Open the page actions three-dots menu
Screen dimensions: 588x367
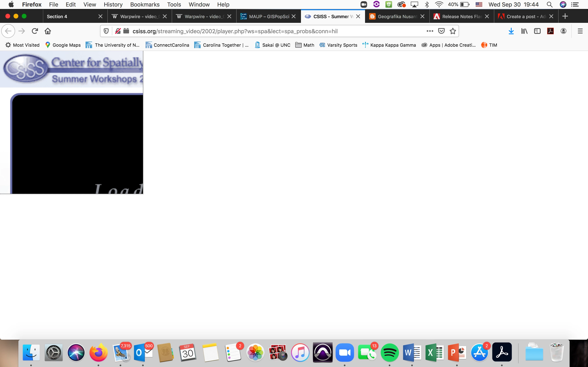click(x=430, y=31)
